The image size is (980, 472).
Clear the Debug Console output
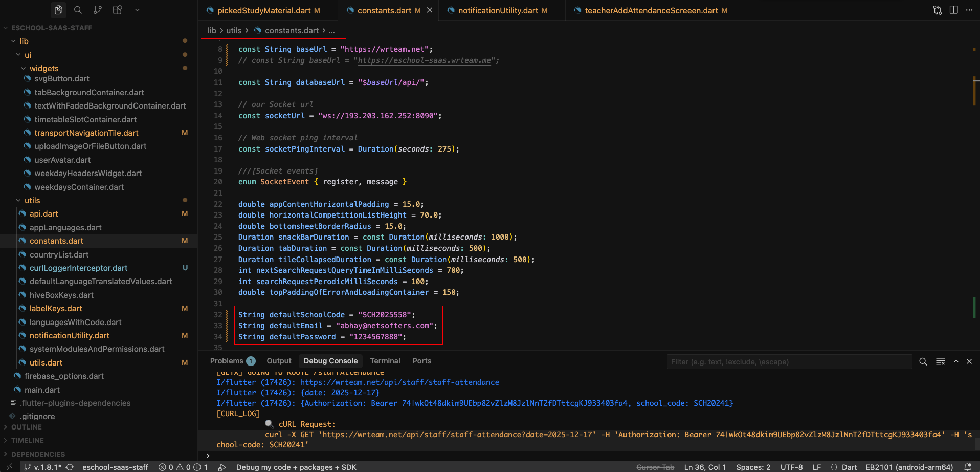pos(940,361)
